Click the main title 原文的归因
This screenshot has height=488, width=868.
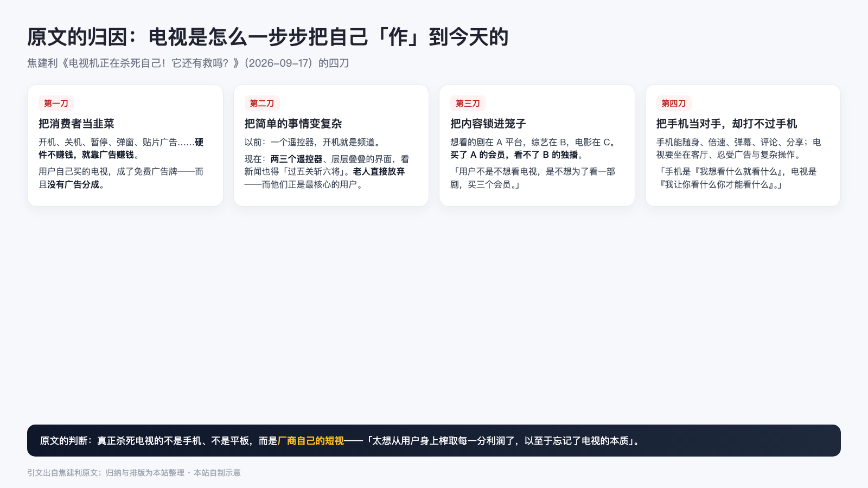268,37
